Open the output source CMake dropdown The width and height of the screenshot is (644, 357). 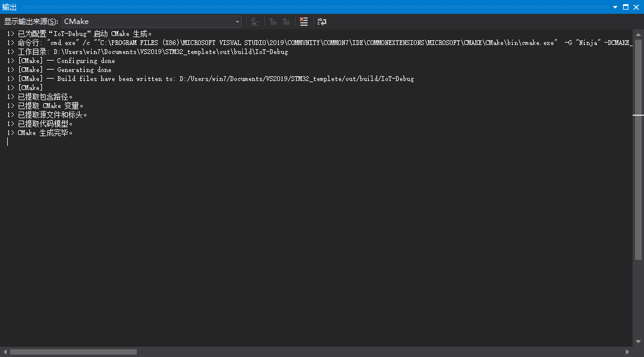[152, 22]
